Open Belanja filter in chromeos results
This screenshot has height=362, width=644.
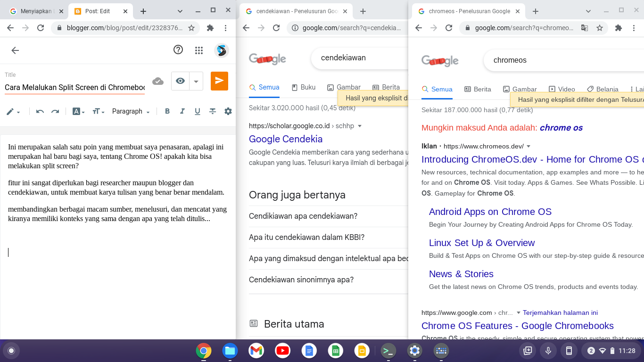coord(603,89)
